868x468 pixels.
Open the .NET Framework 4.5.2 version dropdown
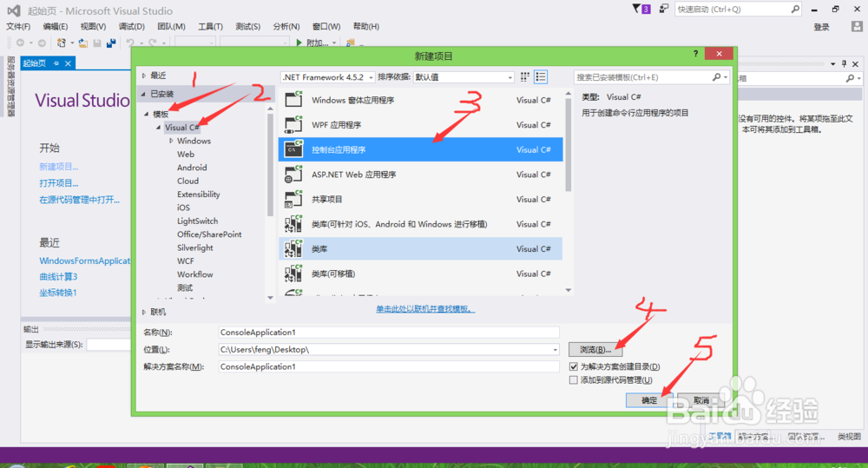[371, 77]
